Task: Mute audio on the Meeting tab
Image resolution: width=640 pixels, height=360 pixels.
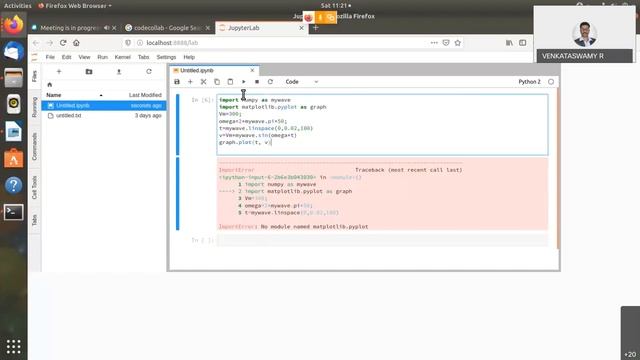Action: (106, 28)
